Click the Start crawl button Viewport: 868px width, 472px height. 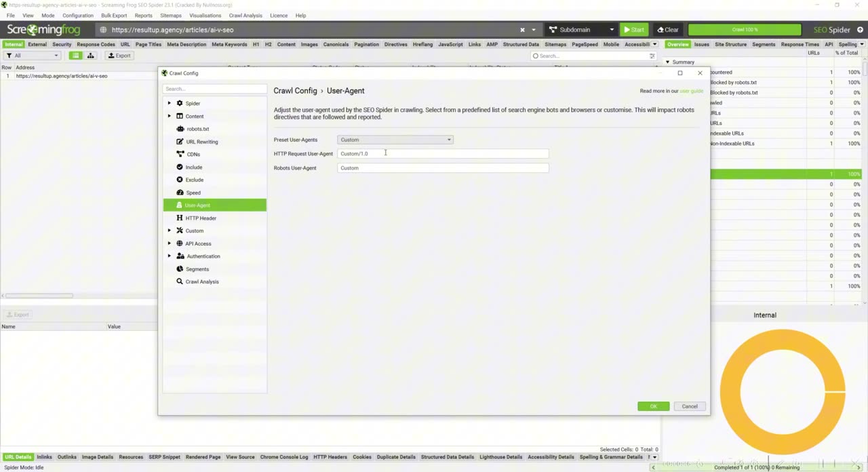(634, 30)
